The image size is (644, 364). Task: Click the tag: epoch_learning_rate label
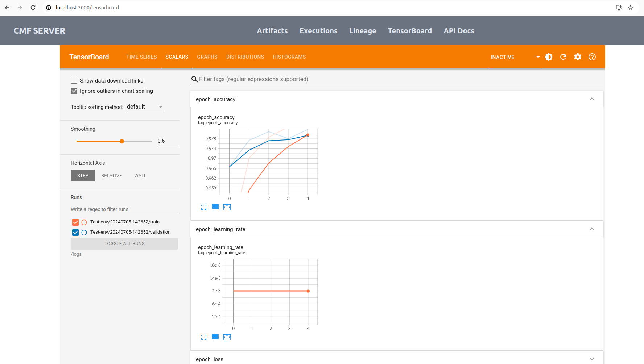(222, 253)
